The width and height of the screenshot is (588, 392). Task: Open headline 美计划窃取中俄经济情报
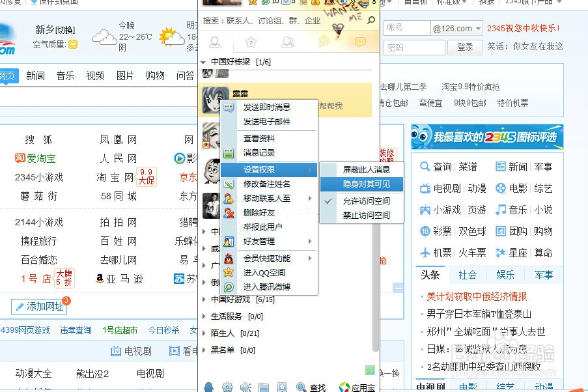pos(477,297)
